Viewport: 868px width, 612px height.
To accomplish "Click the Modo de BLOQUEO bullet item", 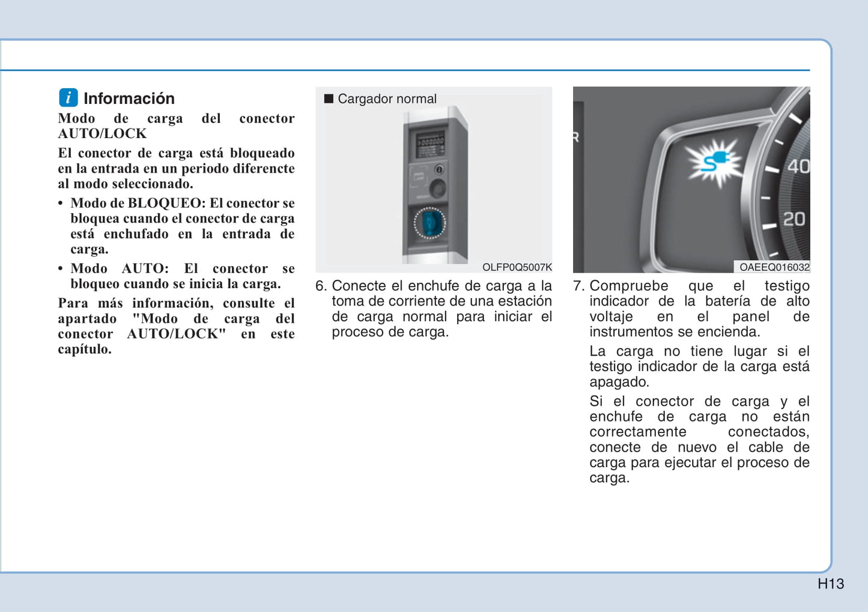I will [x=182, y=226].
